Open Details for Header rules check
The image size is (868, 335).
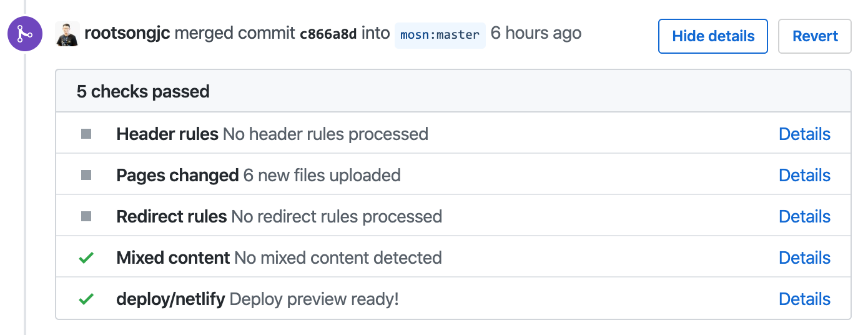[804, 134]
